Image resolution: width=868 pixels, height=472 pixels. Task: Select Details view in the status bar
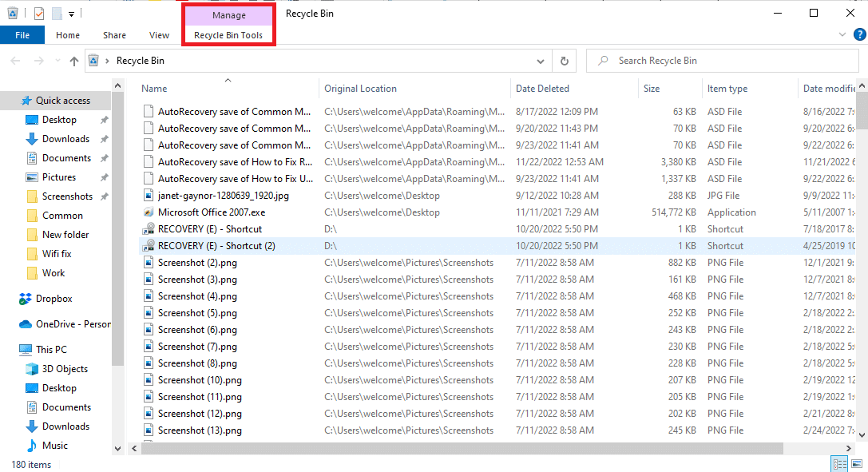(x=839, y=463)
